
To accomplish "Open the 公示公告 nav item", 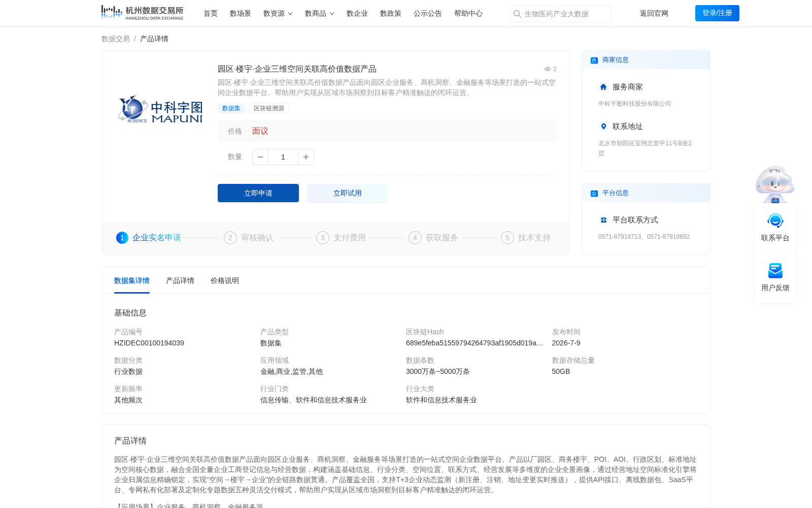I will point(428,13).
